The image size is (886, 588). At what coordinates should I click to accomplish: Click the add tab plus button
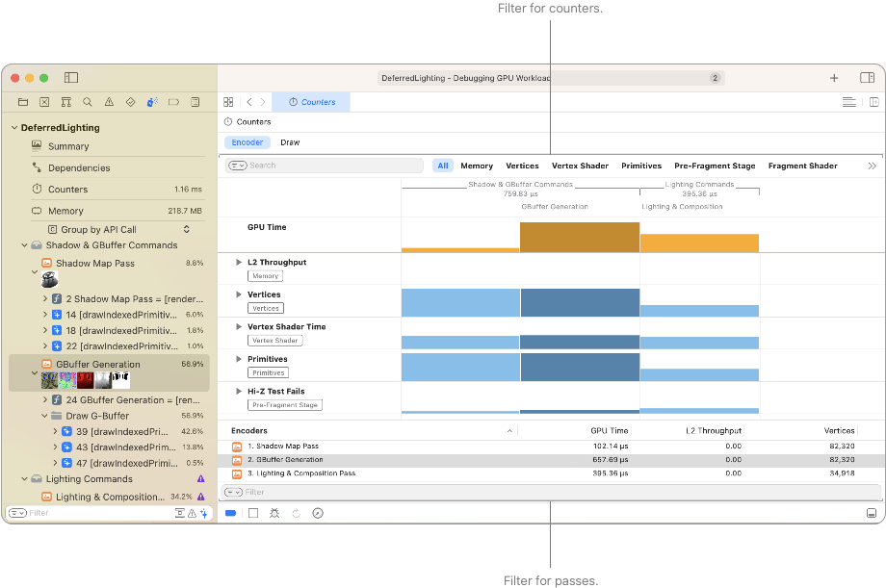point(834,78)
